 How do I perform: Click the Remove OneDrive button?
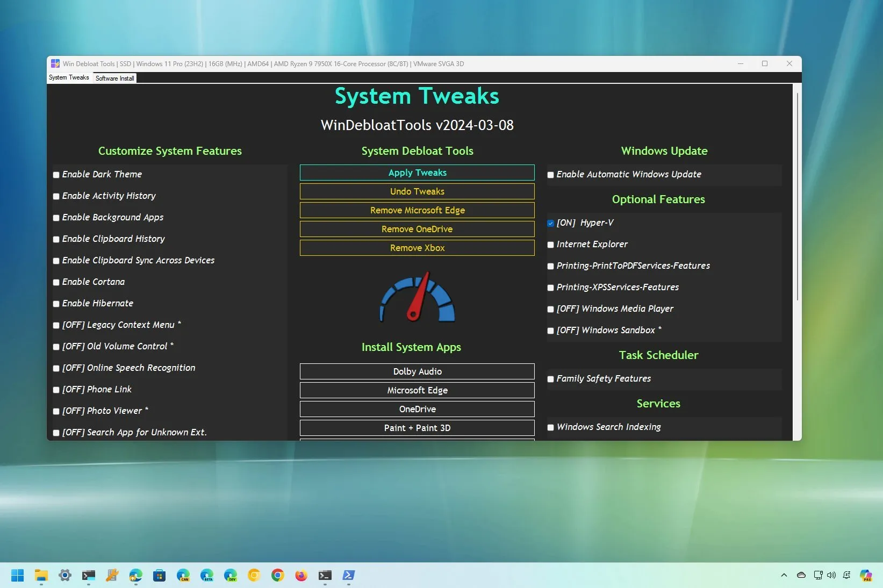(x=417, y=229)
